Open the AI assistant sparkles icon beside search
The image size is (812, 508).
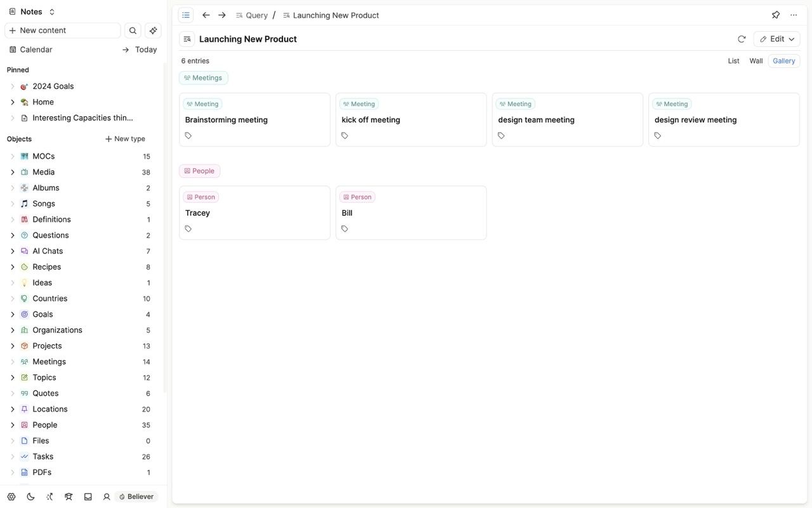152,30
